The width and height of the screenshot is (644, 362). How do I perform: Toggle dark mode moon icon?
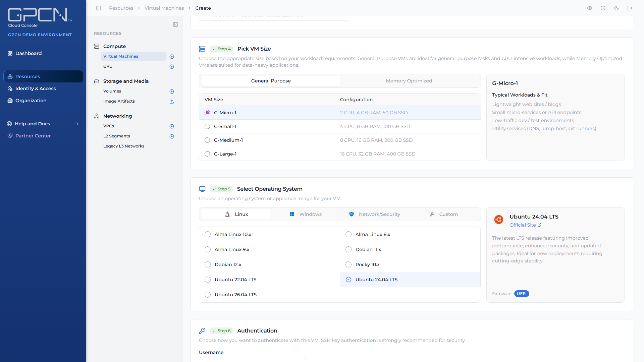(616, 8)
